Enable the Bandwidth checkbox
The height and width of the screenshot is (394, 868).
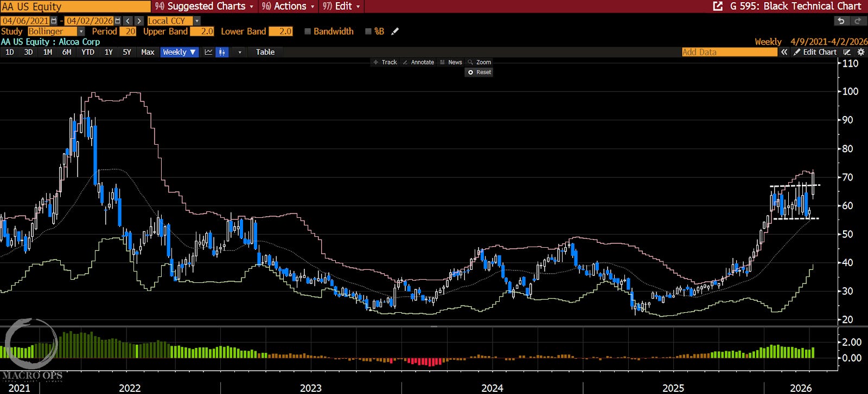(x=308, y=31)
